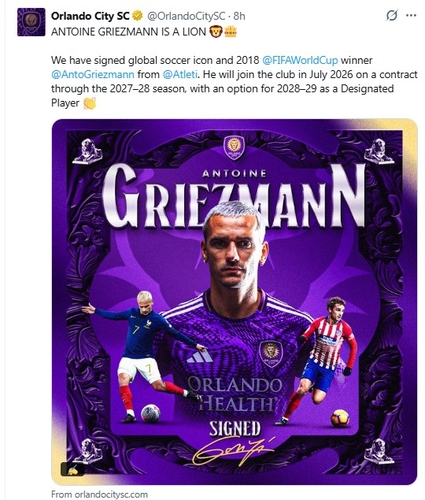Screen dimensions: 425x500
Task: Click the Orlando City crest atop the graphic
Action: click(x=234, y=148)
